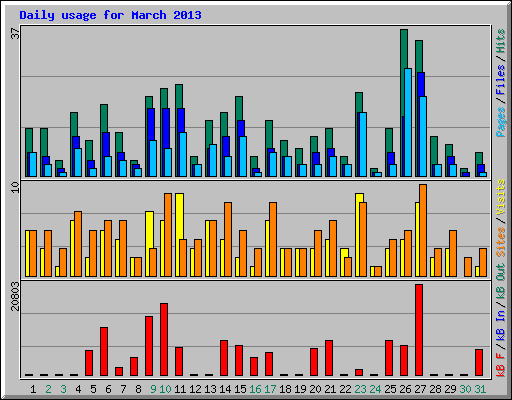Click day label '29' on the x-axis
Image resolution: width=512 pixels, height=400 pixels.
point(450,389)
